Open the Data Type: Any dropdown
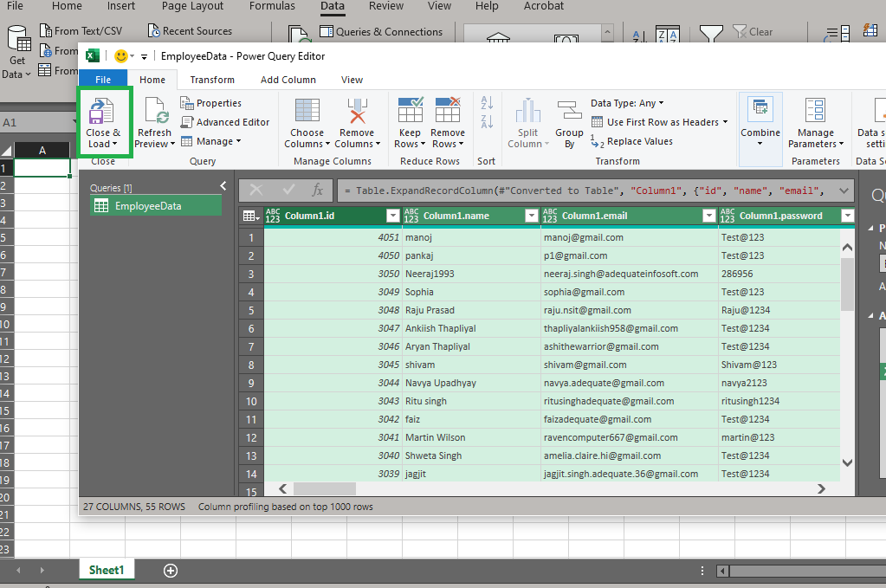Screen dimensions: 886x588 point(627,103)
